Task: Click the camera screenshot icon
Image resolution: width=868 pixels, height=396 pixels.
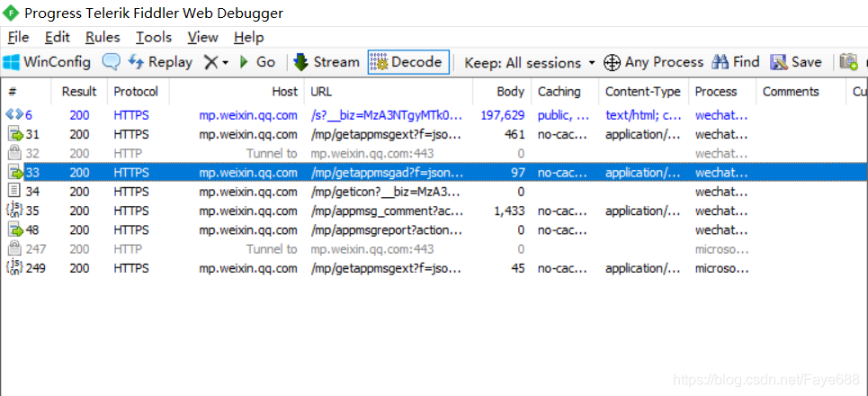Action: tap(848, 62)
